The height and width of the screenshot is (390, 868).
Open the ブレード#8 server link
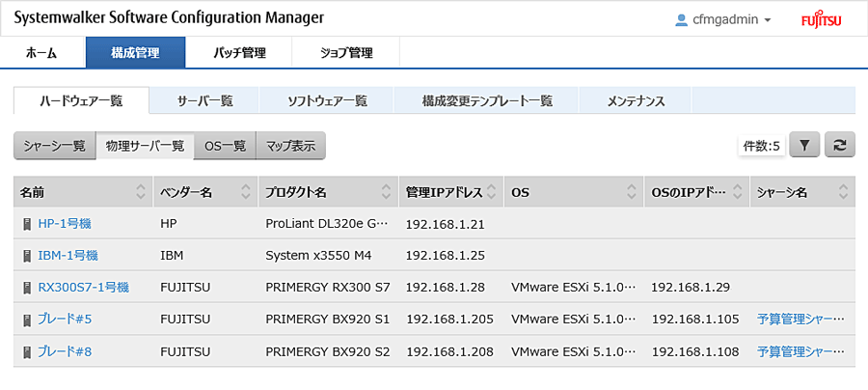pos(65,351)
